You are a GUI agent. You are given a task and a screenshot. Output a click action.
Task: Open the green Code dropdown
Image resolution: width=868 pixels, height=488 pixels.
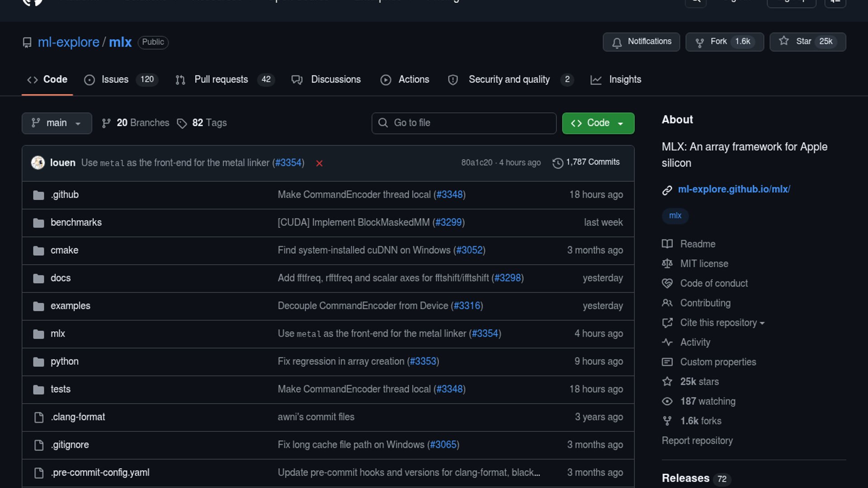[x=598, y=123]
